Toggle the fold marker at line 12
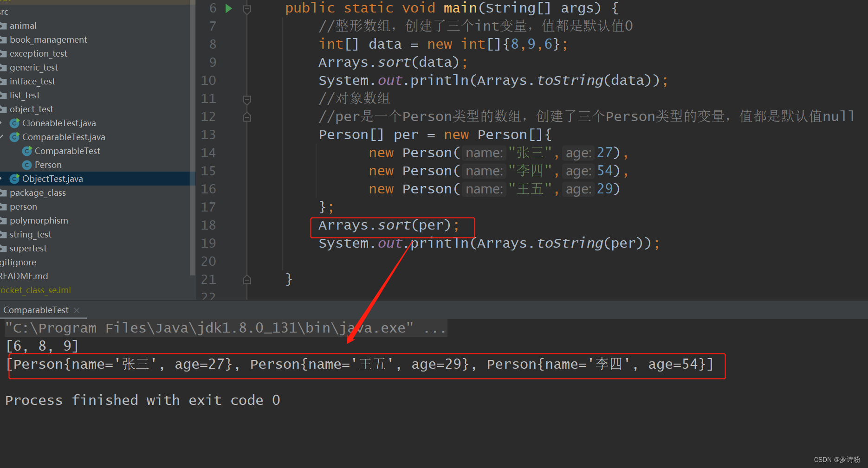868x468 pixels. [247, 117]
